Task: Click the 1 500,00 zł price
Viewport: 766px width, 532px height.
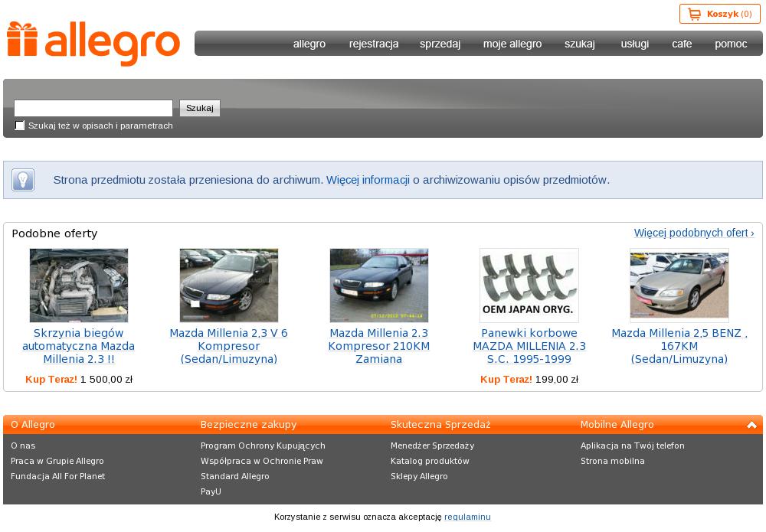Action: [x=106, y=379]
